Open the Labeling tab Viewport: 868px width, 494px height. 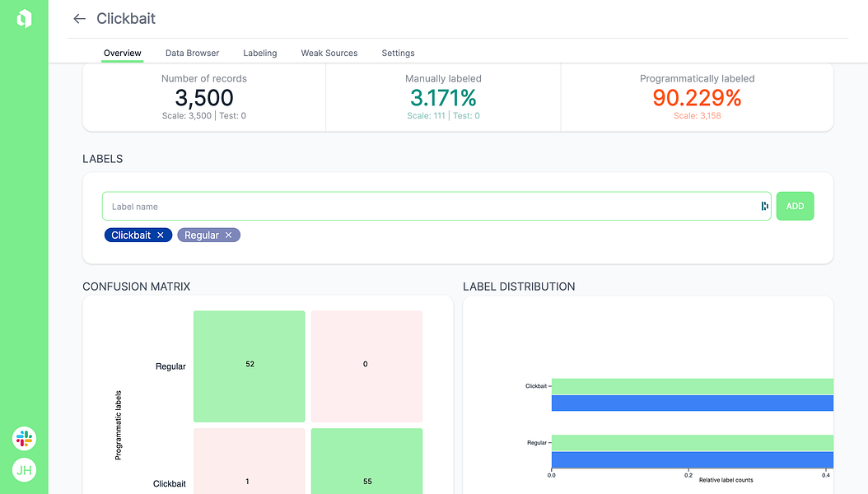tap(259, 53)
